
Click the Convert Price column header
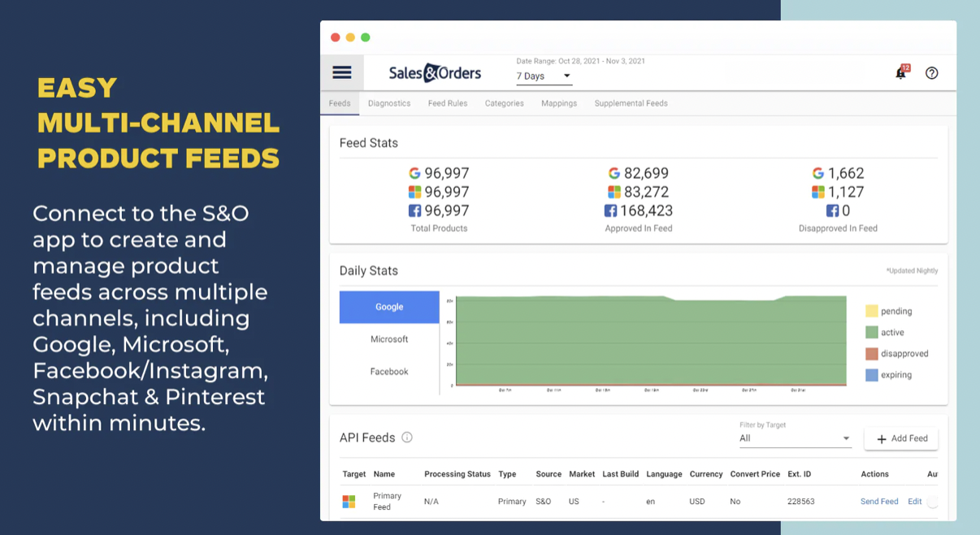coord(755,474)
